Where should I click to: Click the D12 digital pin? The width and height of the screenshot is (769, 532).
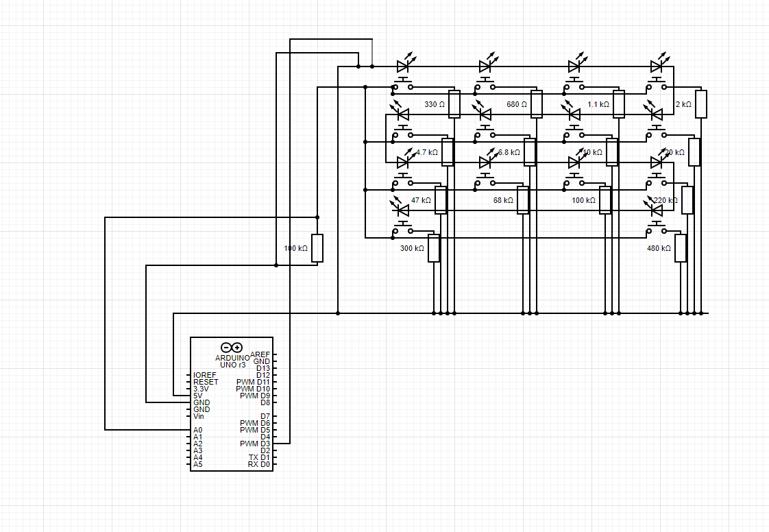(x=263, y=375)
